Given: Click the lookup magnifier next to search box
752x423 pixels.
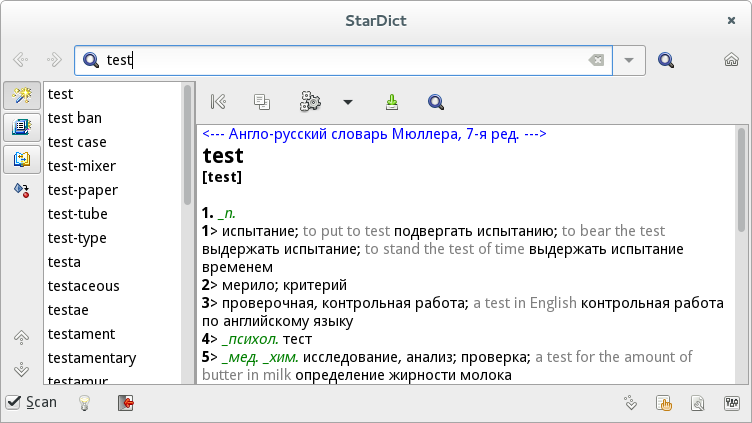Looking at the screenshot, I should [x=667, y=60].
